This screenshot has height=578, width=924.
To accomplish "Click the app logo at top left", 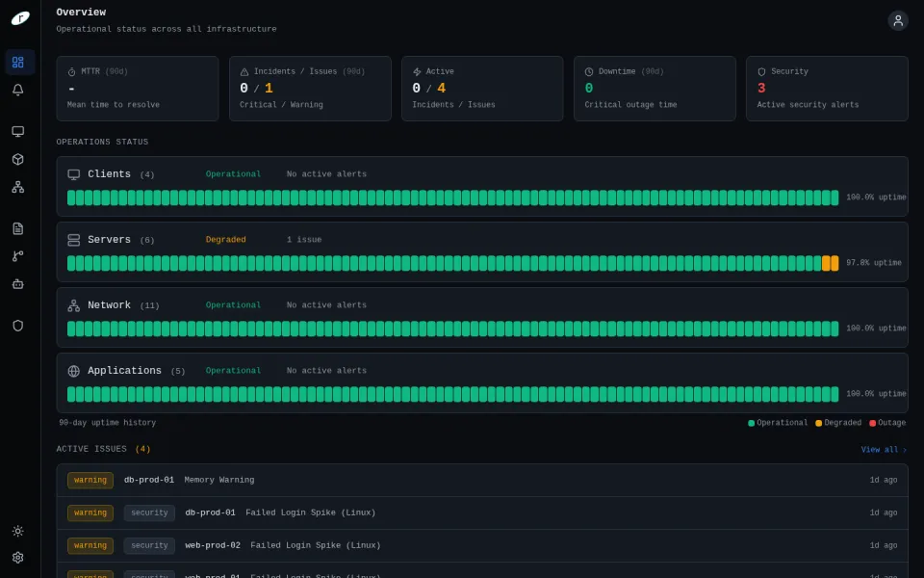I will [x=20, y=18].
